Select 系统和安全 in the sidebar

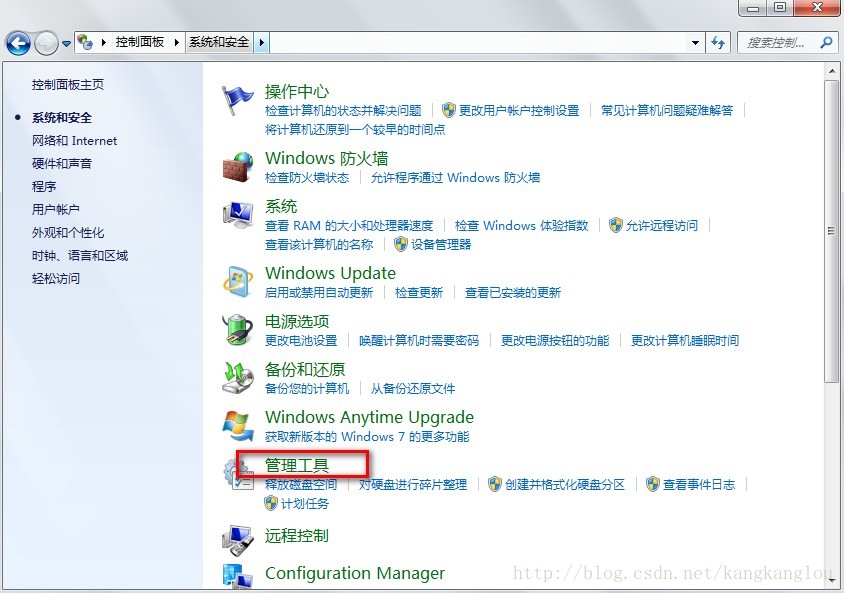62,118
